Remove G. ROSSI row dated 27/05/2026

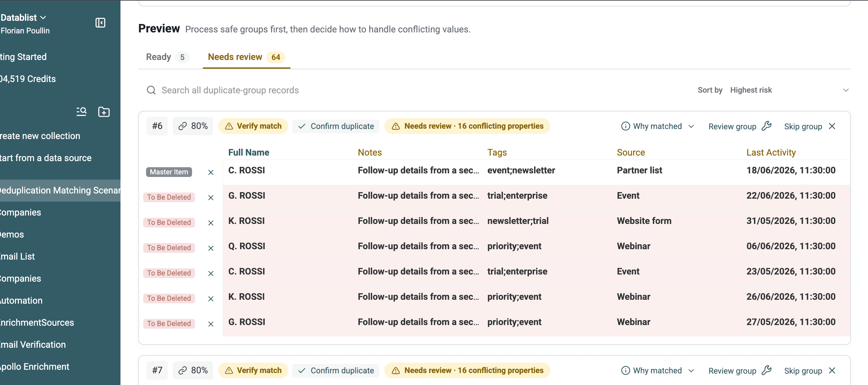pos(211,324)
